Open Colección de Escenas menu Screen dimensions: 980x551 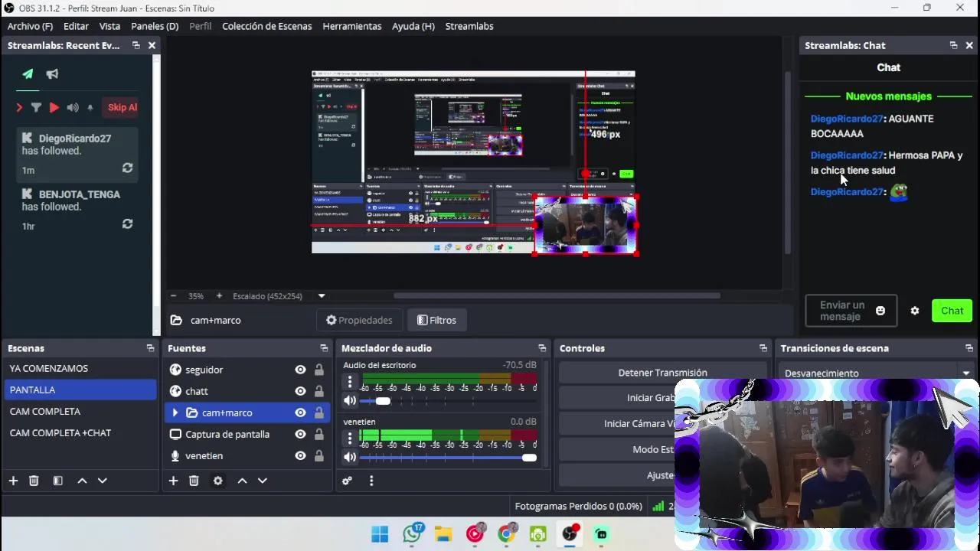[266, 26]
